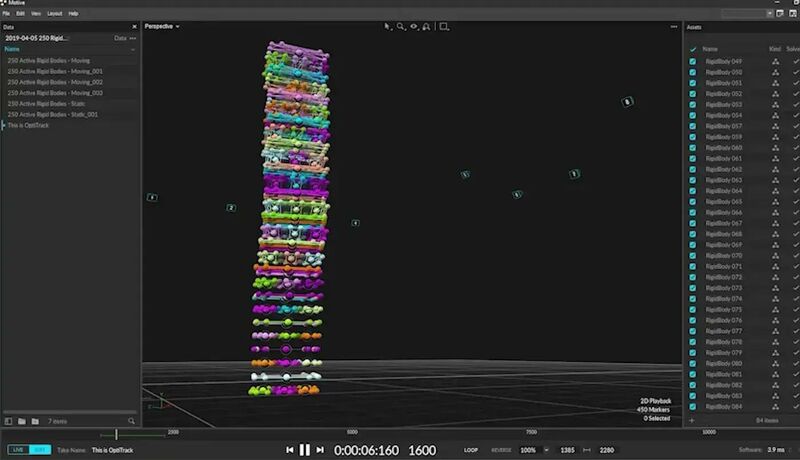This screenshot has width=800, height=460.
Task: Switch to LIVE mode
Action: (18, 450)
